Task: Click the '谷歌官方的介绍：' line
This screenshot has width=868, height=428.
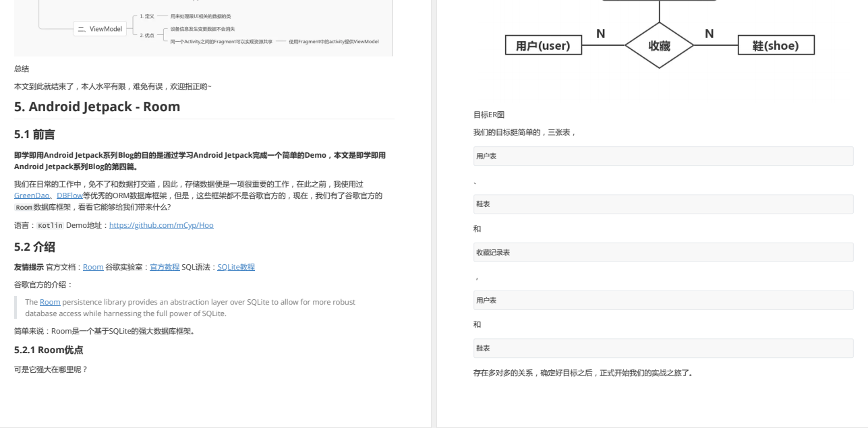Action: (43, 284)
